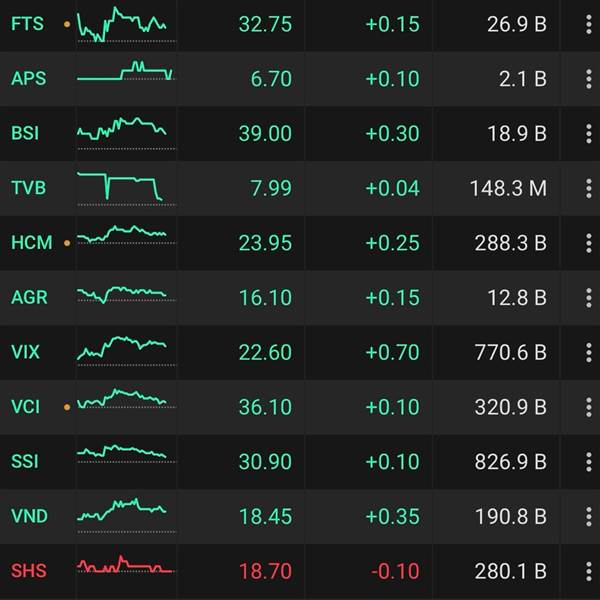Select the SSI price 30.90
The height and width of the screenshot is (600, 600).
[265, 462]
